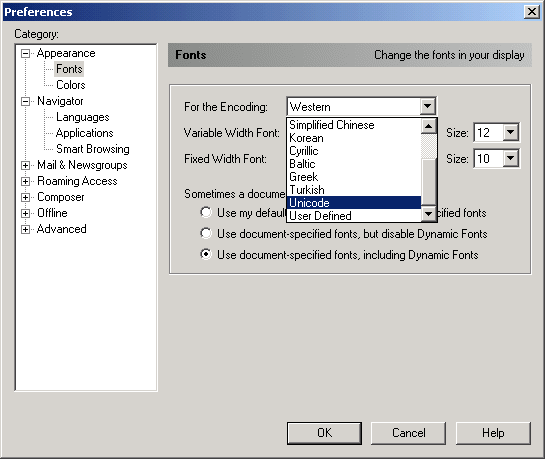
Task: Collapse the Navigator category
Action: [x=25, y=102]
